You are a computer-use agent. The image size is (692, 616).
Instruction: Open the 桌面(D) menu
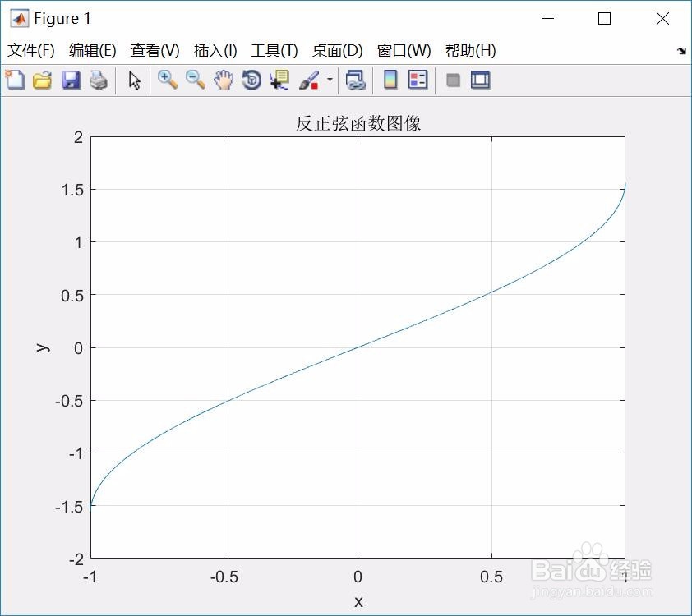[x=337, y=51]
